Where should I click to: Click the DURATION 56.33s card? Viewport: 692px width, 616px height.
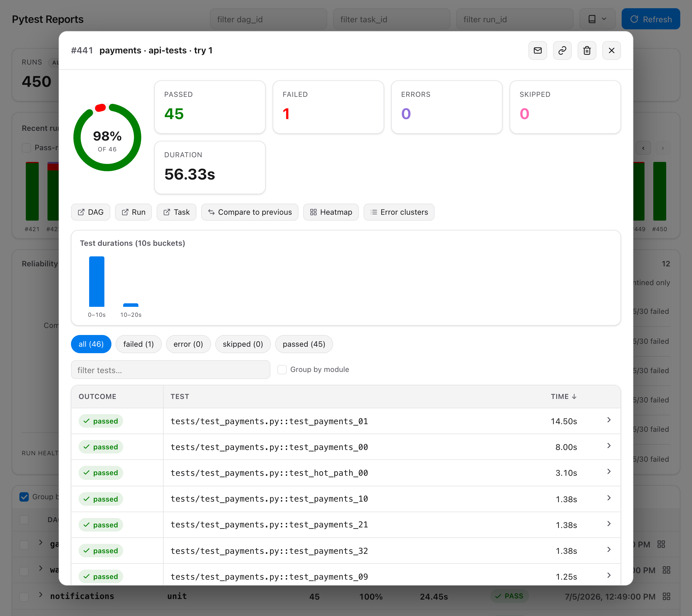[x=210, y=167]
